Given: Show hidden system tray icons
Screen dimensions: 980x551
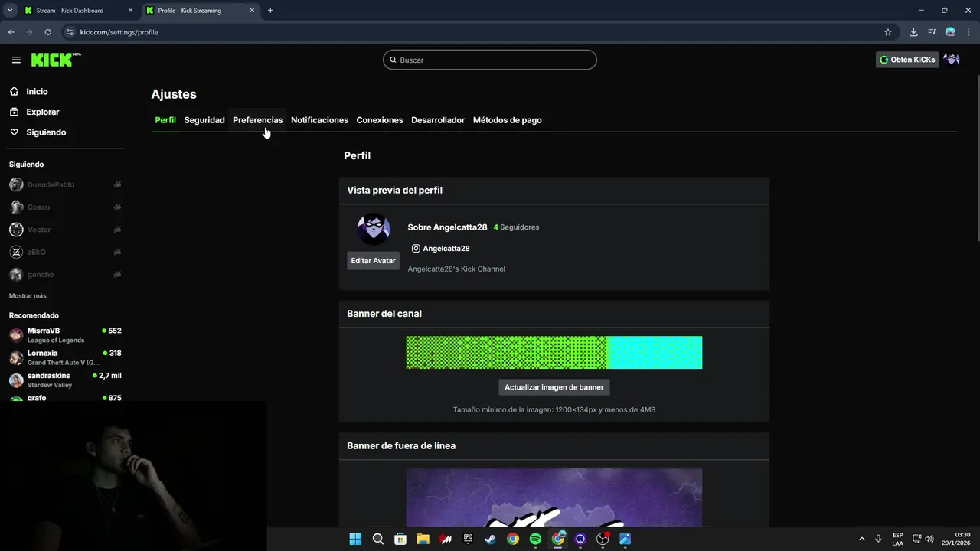Looking at the screenshot, I should pos(861,539).
